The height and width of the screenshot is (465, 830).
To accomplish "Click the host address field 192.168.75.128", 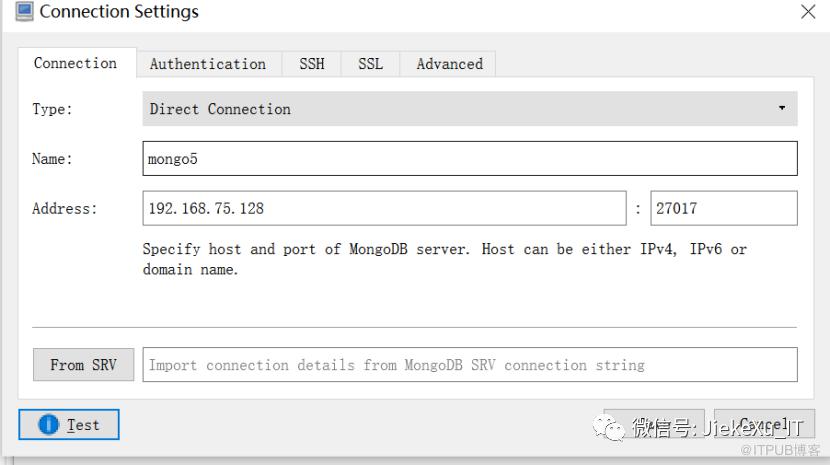I will [384, 209].
